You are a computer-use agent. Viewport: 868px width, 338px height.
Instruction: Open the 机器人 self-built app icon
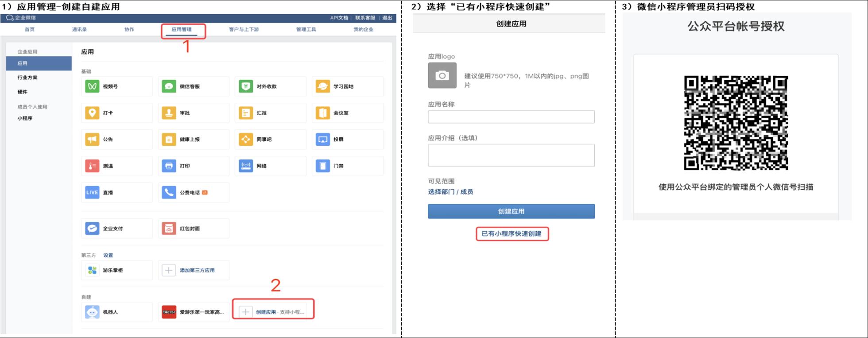click(x=92, y=312)
